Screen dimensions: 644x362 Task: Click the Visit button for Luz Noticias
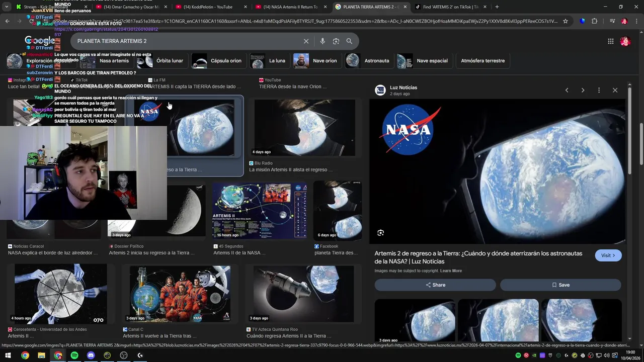[608, 255]
